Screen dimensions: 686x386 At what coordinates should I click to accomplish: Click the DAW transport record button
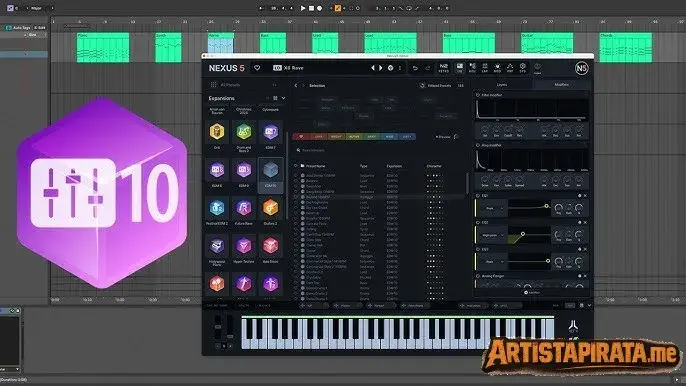319,8
